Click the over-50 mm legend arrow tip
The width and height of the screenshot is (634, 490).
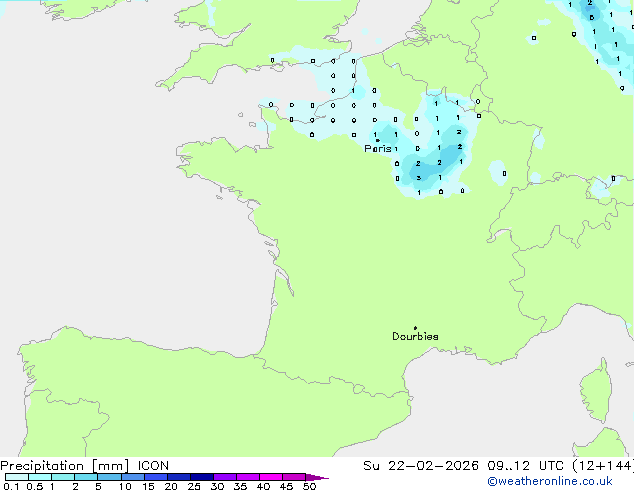(317, 477)
